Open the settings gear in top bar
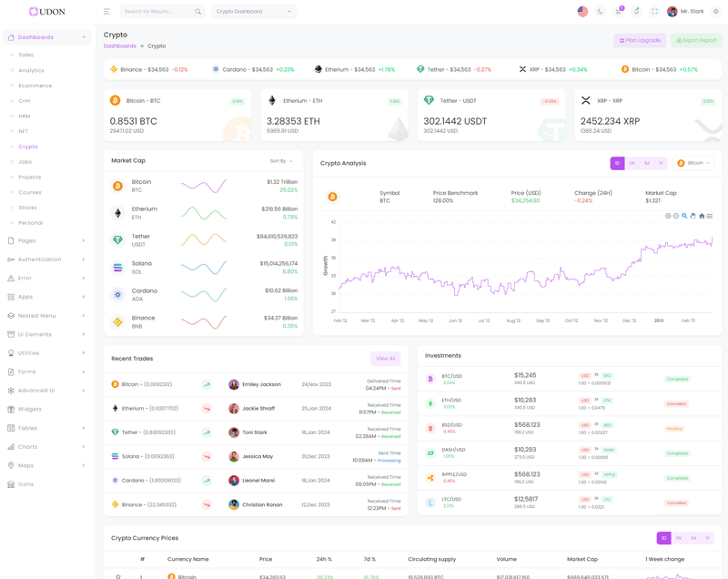The height and width of the screenshot is (579, 728). (716, 12)
